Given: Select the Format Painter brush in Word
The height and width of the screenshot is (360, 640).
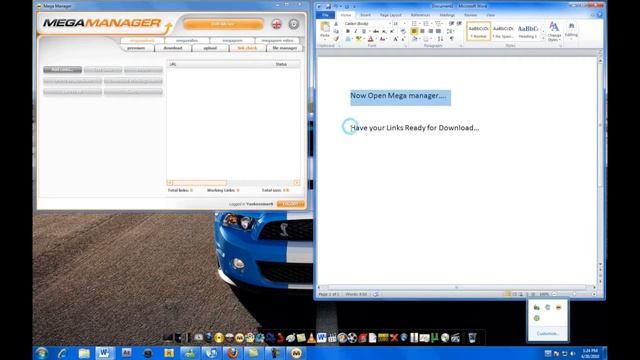Looking at the screenshot, I should [x=336, y=39].
